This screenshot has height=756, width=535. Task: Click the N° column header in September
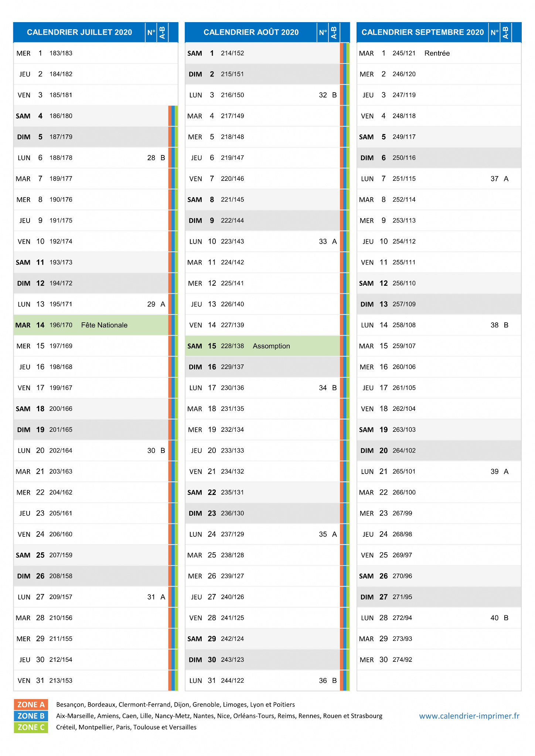pyautogui.click(x=494, y=32)
